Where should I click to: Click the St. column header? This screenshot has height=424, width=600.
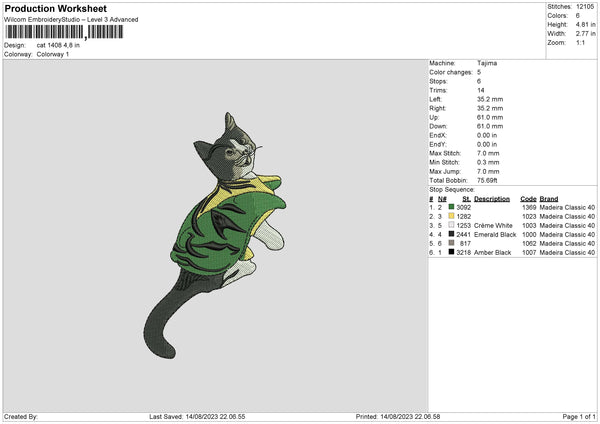(x=466, y=198)
